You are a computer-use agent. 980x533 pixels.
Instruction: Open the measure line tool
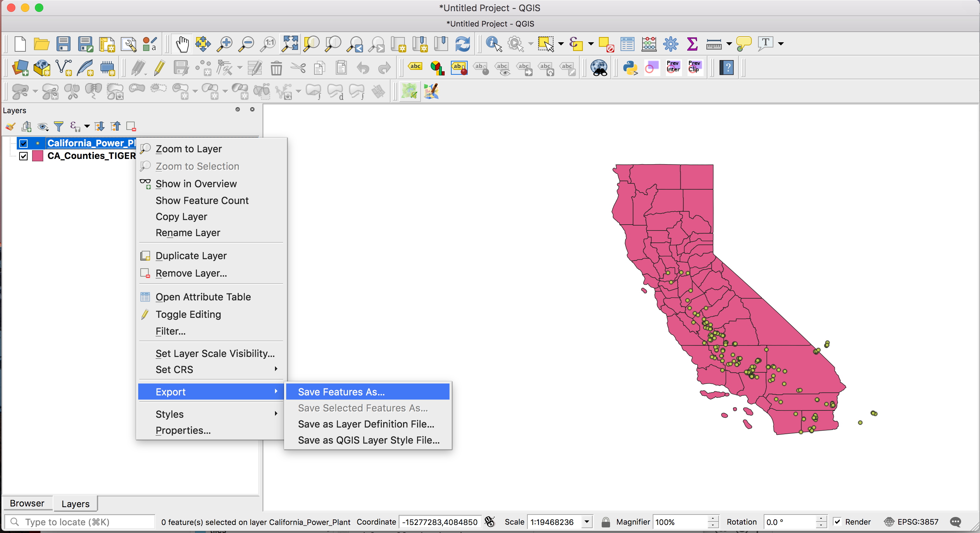click(x=715, y=43)
